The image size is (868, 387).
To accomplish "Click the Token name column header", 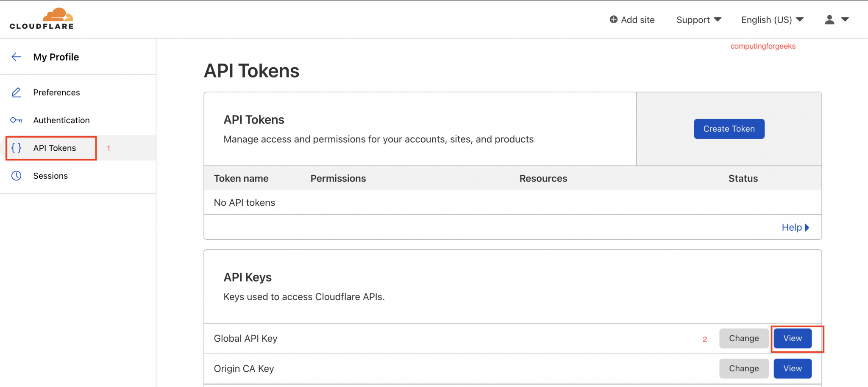I will click(241, 178).
